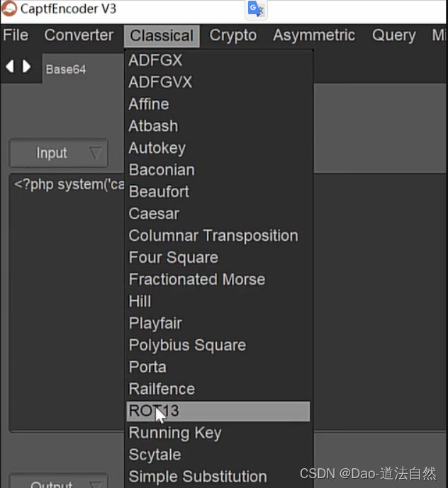Image resolution: width=448 pixels, height=488 pixels.
Task: Click the CaptfEncoder app logo icon
Action: [9, 8]
